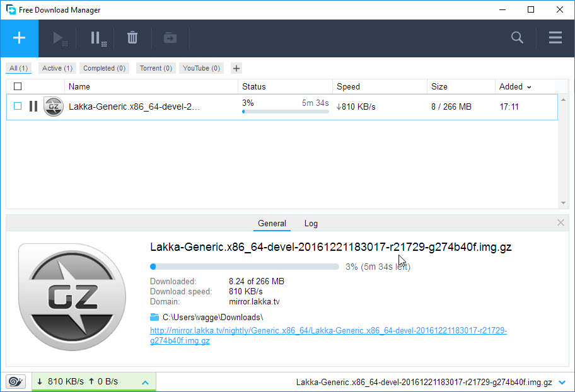
Task: Click mirror.lakka.tv domain value
Action: [254, 301]
